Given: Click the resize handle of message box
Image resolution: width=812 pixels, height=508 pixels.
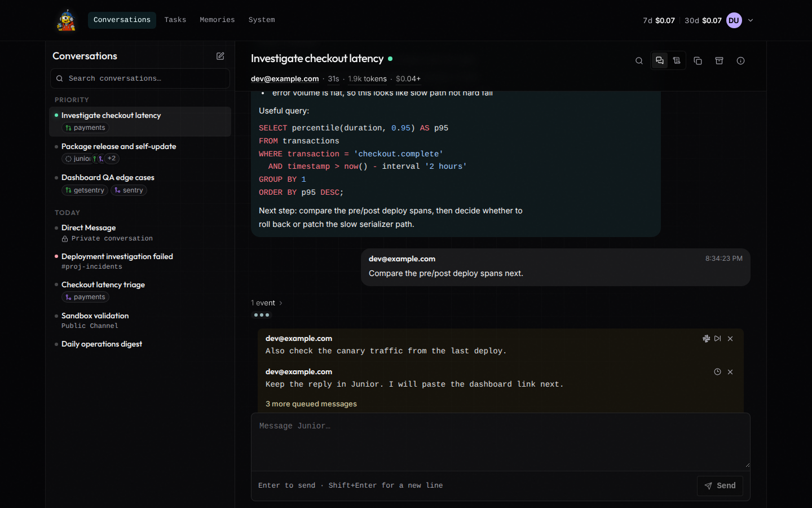Looking at the screenshot, I should coord(747,465).
